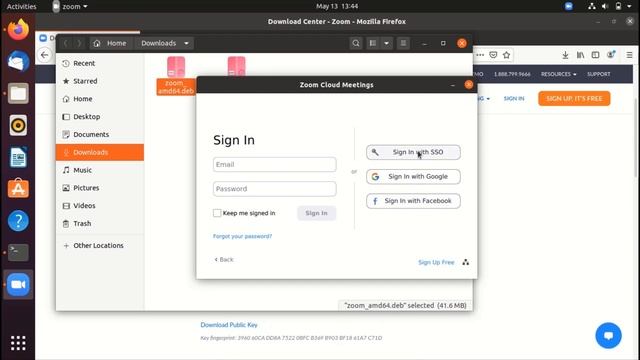Open Videos folder in sidebar
The image size is (640, 360).
tap(100, 206)
